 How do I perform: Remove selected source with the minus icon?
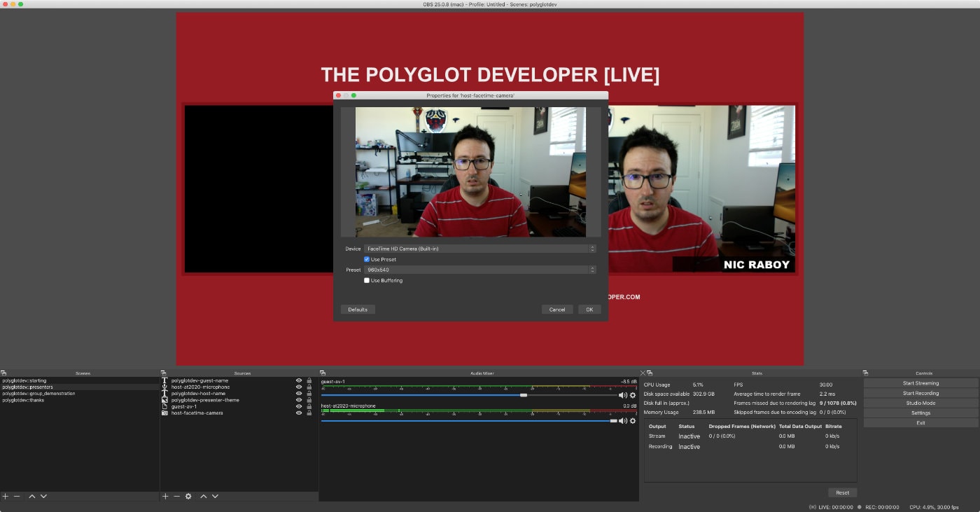[x=176, y=496]
